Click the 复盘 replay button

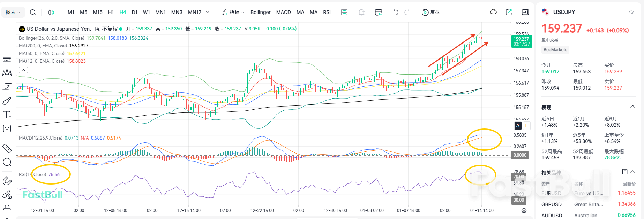point(431,12)
